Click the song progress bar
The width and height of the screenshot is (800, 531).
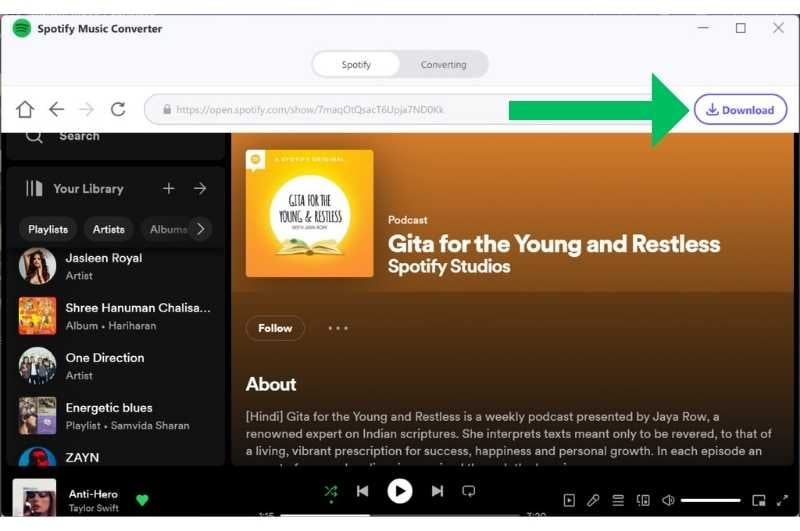pyautogui.click(x=403, y=515)
